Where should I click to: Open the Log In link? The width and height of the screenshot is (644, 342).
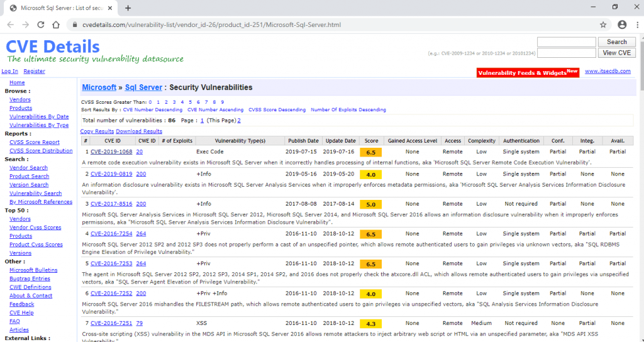[10, 71]
